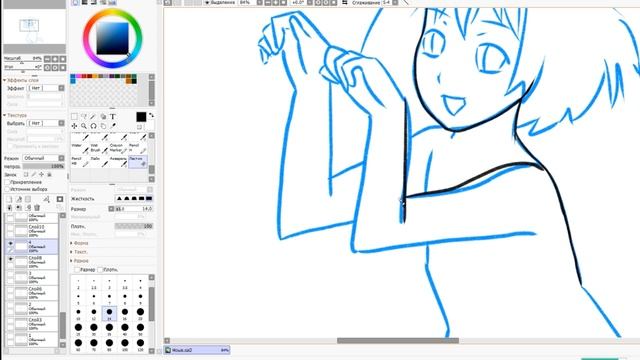
Task: Select the magic wand tool
Action: pos(93,117)
